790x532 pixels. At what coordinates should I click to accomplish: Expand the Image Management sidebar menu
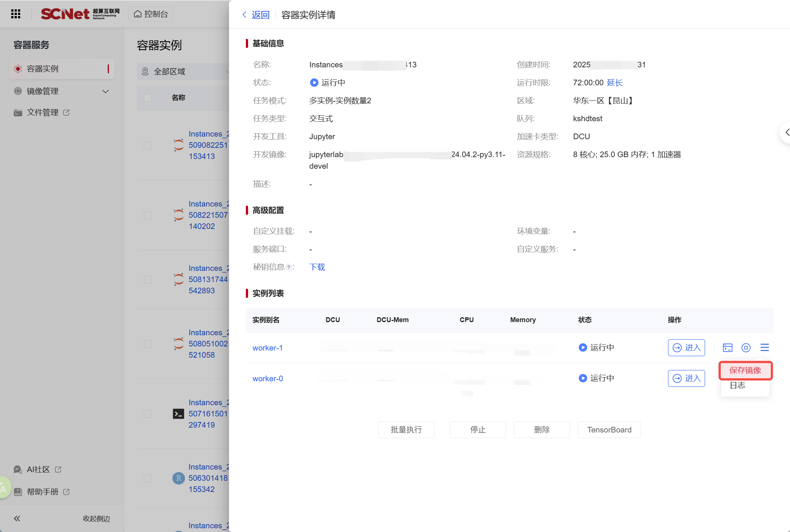[106, 91]
